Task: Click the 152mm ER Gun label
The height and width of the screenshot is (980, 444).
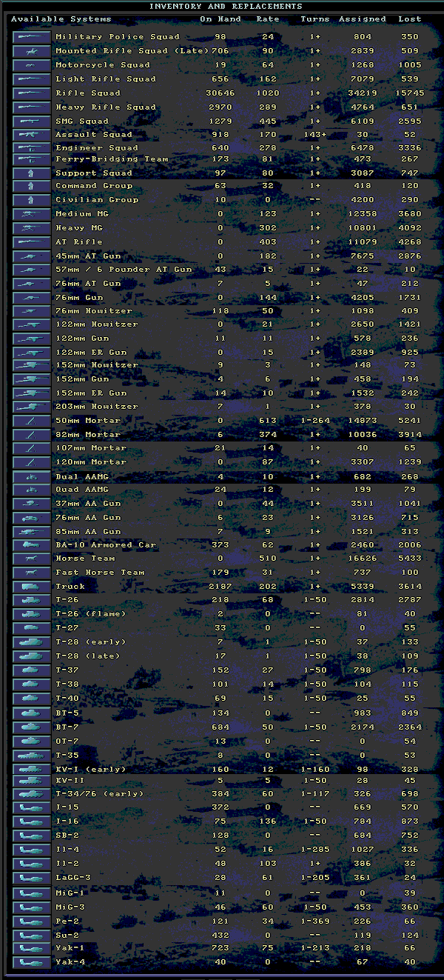Action: 91,393
